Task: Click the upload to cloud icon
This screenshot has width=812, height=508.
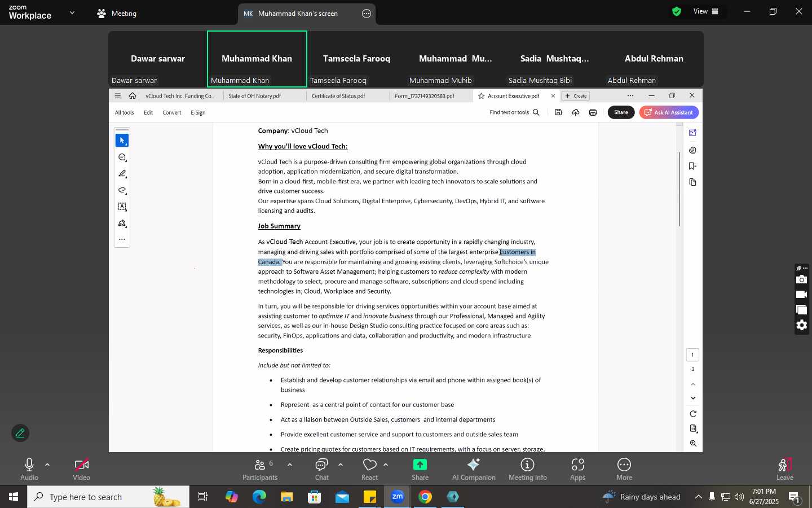Action: click(575, 112)
